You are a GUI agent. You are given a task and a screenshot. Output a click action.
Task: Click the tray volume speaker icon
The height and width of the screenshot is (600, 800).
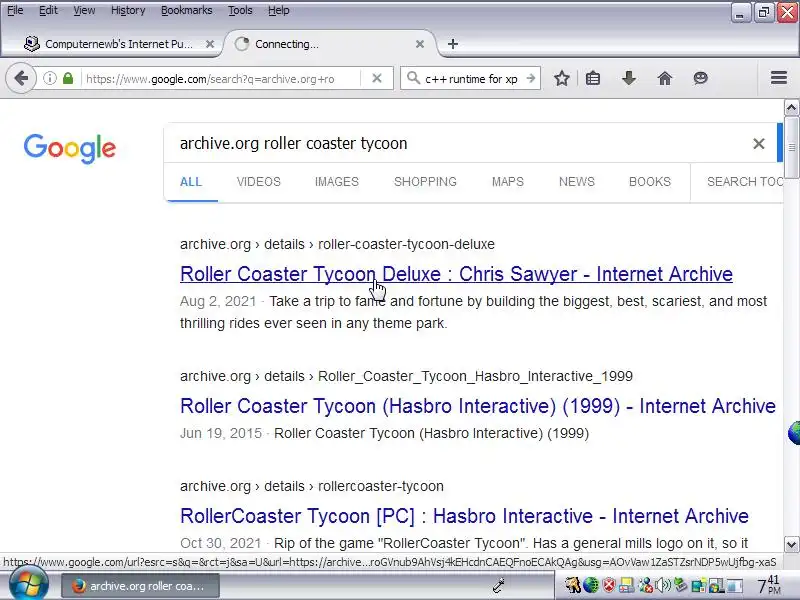[662, 585]
